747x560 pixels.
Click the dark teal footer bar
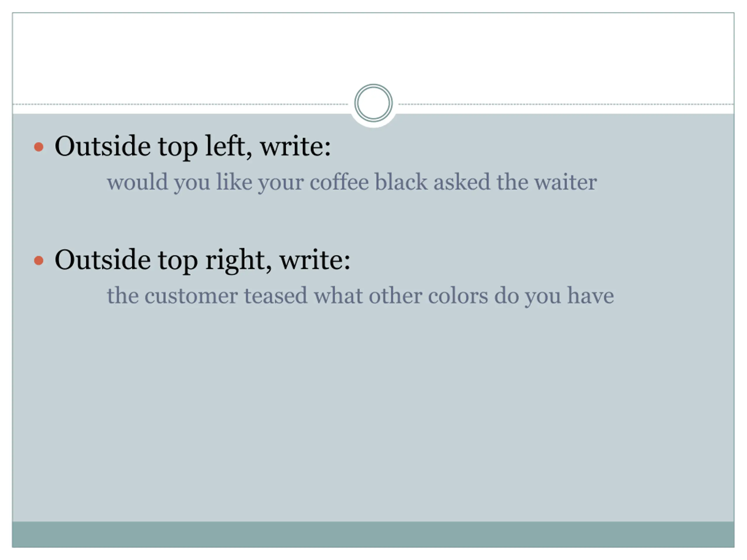pos(373,534)
